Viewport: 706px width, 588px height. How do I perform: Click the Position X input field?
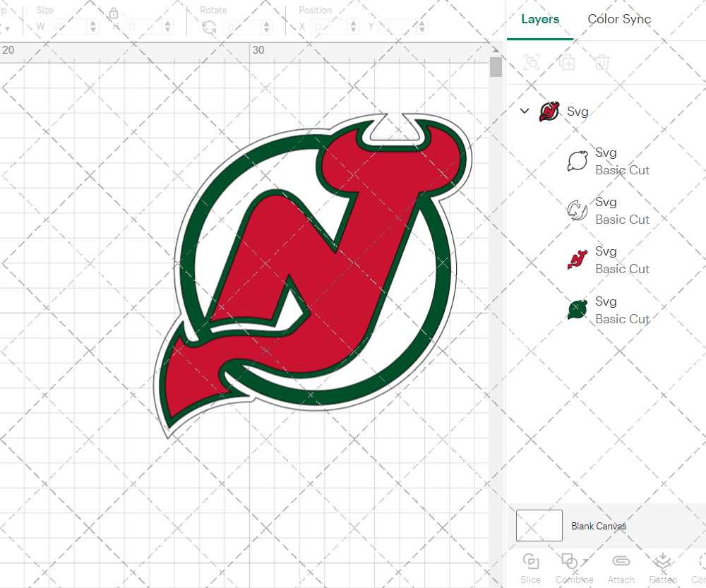pyautogui.click(x=329, y=27)
